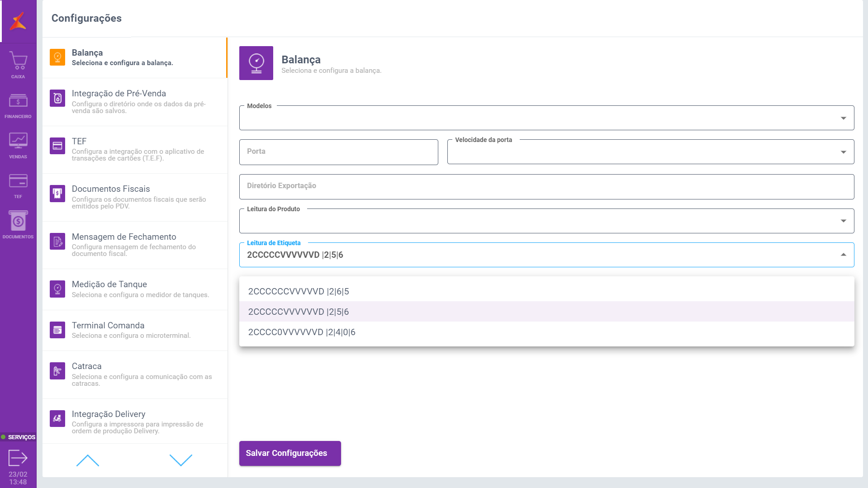Open Integração Delivery settings
Image resolution: width=868 pixels, height=488 pixels.
(135, 421)
